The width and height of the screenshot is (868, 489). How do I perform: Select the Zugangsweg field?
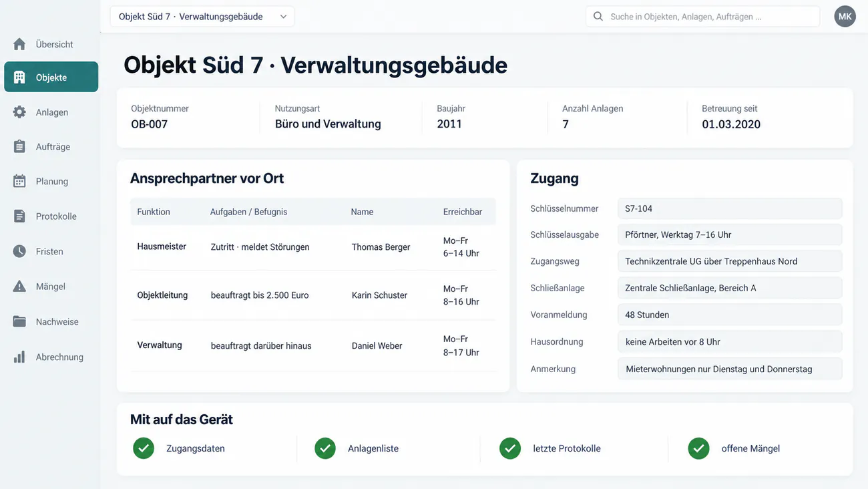pos(730,261)
